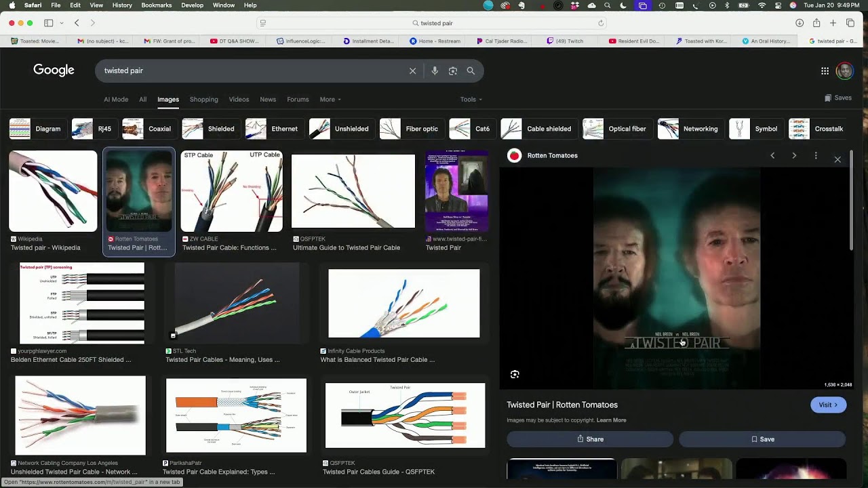Share page from Safari toolbar
Screen dimensions: 868x488
(816, 23)
